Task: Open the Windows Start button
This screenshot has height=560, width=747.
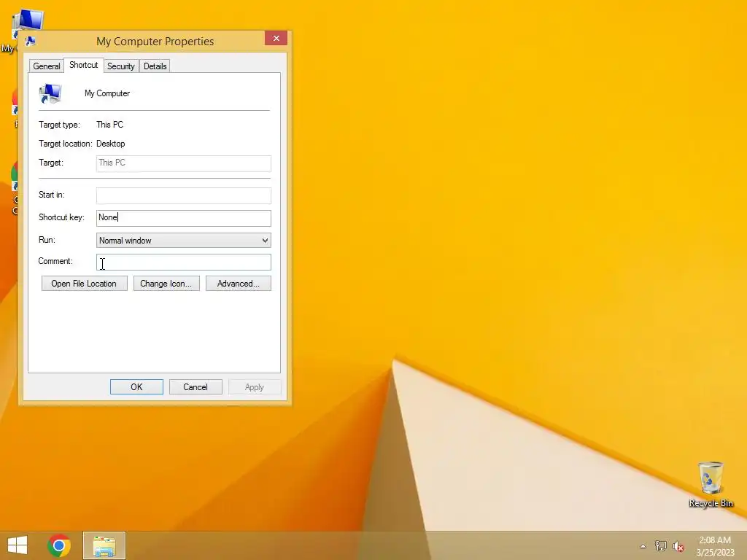Action: (x=18, y=545)
